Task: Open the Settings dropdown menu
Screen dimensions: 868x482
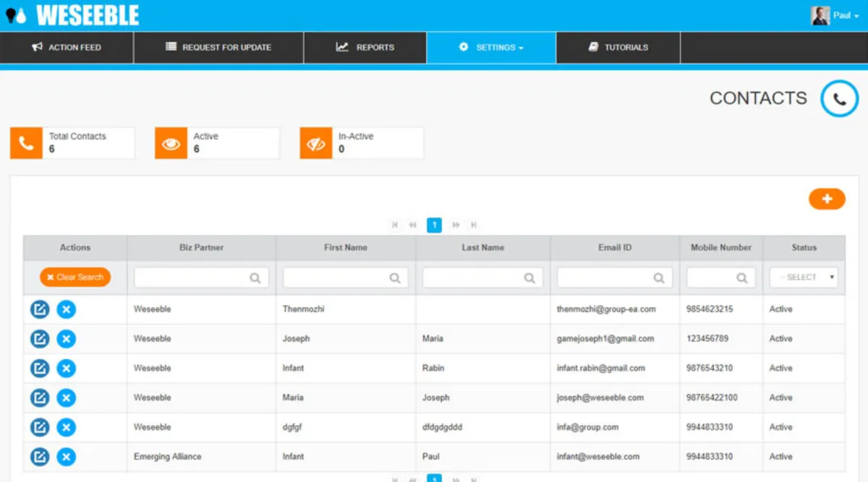Action: pyautogui.click(x=491, y=47)
